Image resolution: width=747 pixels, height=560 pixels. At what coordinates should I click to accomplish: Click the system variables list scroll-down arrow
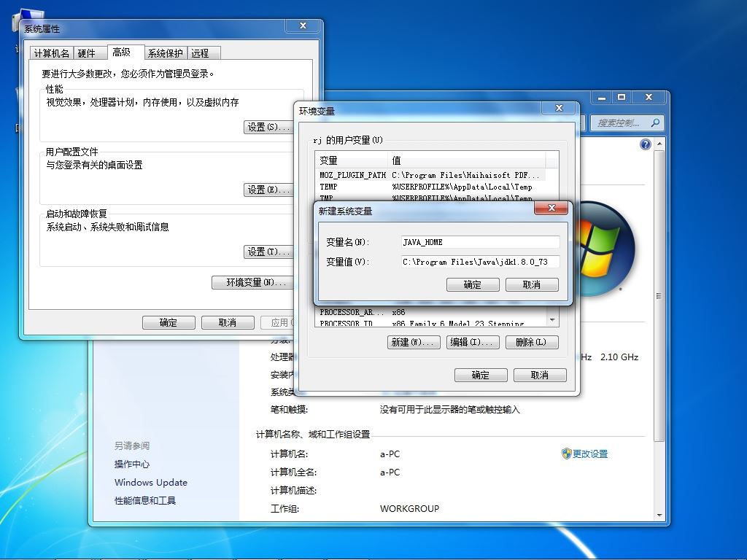click(552, 321)
